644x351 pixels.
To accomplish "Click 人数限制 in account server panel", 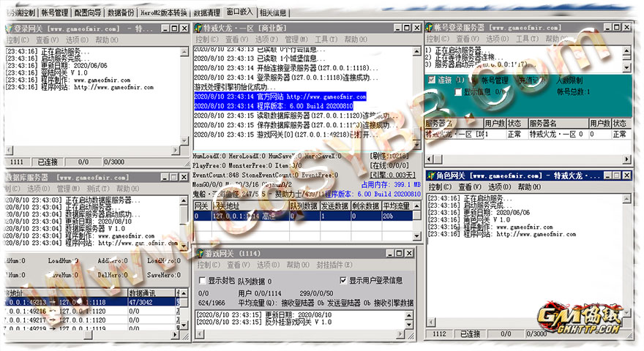I will click(x=569, y=80).
